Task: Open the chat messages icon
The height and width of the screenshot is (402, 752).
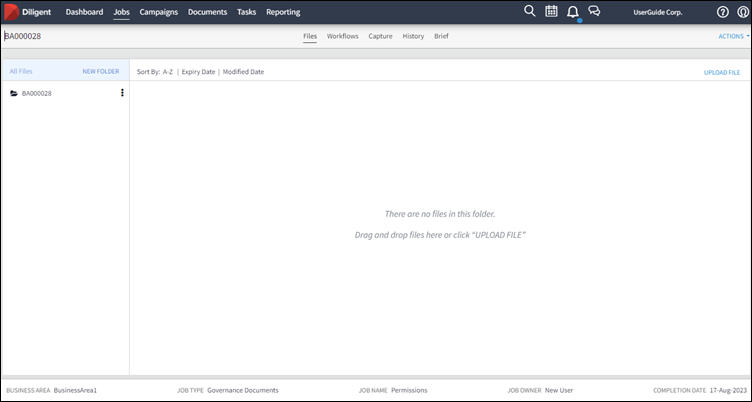Action: click(594, 12)
